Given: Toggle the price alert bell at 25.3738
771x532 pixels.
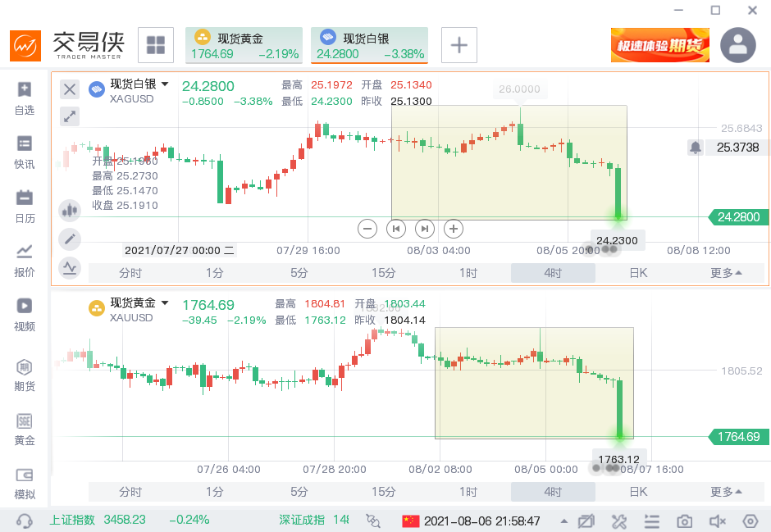Looking at the screenshot, I should click(x=696, y=148).
